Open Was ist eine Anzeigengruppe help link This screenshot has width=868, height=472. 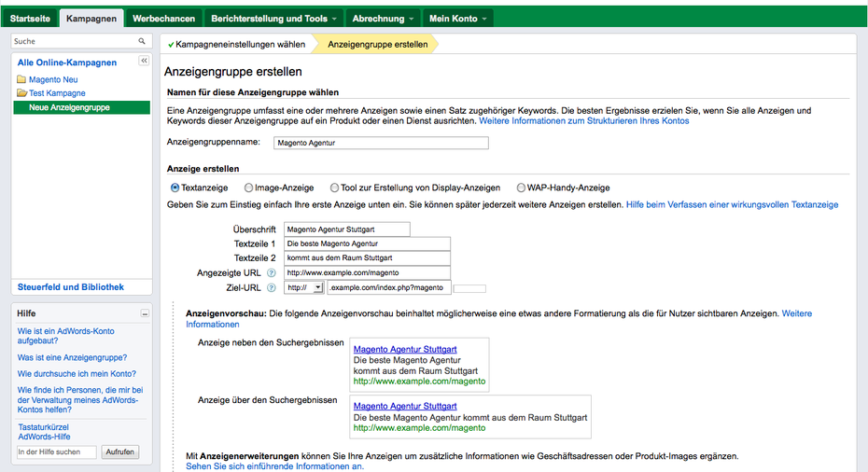72,358
